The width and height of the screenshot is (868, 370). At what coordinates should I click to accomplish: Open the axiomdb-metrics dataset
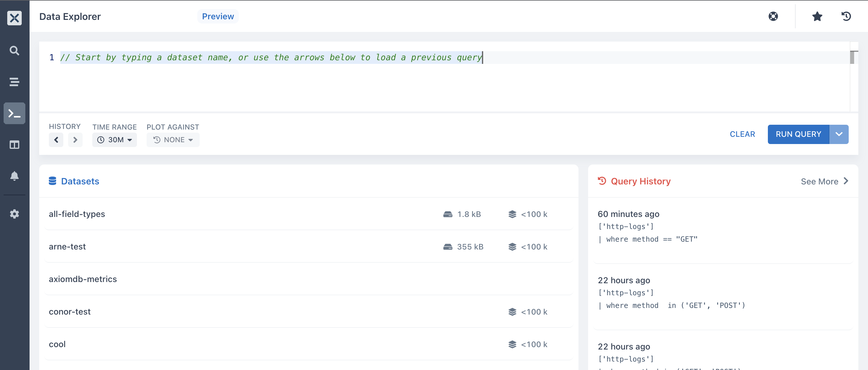click(308, 279)
